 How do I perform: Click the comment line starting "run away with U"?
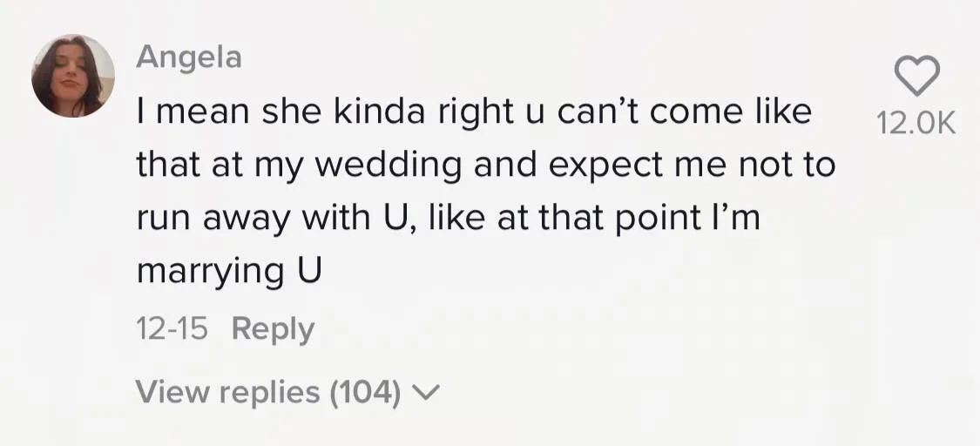tap(448, 218)
